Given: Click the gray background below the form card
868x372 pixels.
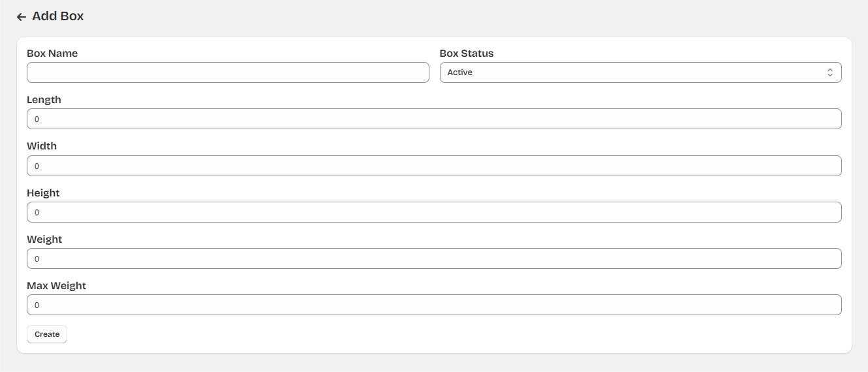Looking at the screenshot, I should (x=434, y=363).
